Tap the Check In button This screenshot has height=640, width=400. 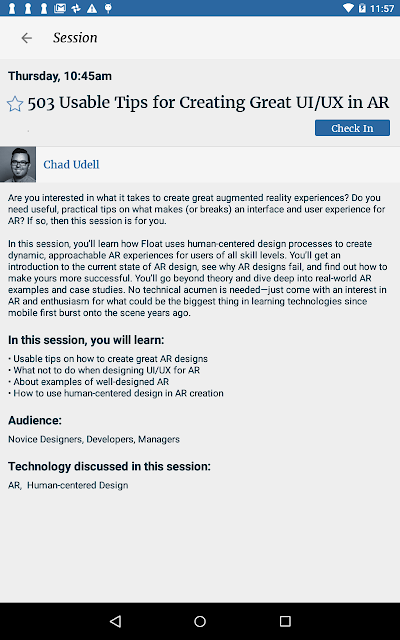(352, 128)
